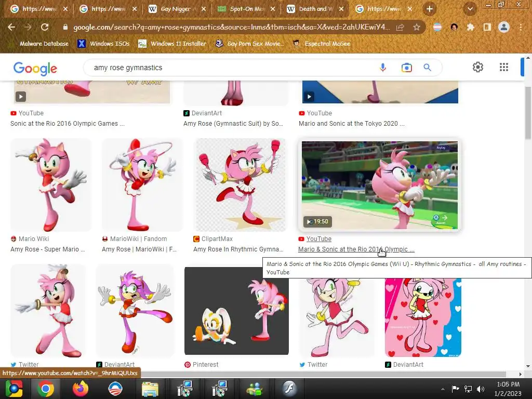Submit search with the magnifier icon
Screen dimensions: 532x399
coord(428,68)
